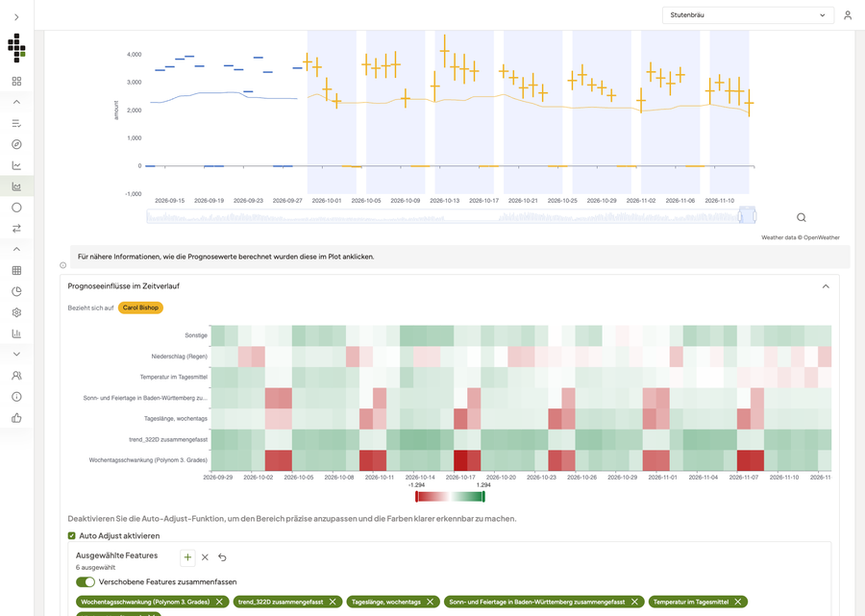Image resolution: width=865 pixels, height=616 pixels.
Task: Open the user profile icon
Action: [848, 15]
